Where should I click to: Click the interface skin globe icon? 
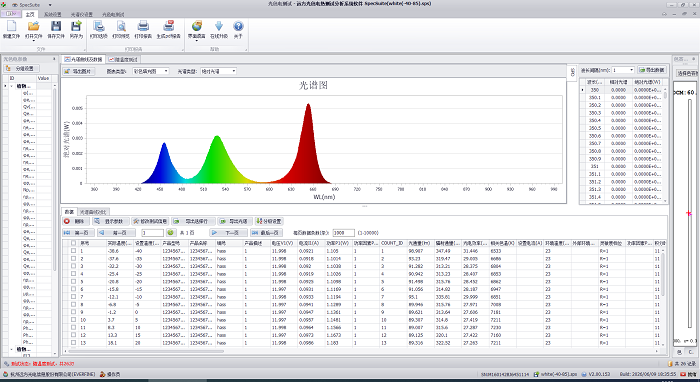[196, 26]
